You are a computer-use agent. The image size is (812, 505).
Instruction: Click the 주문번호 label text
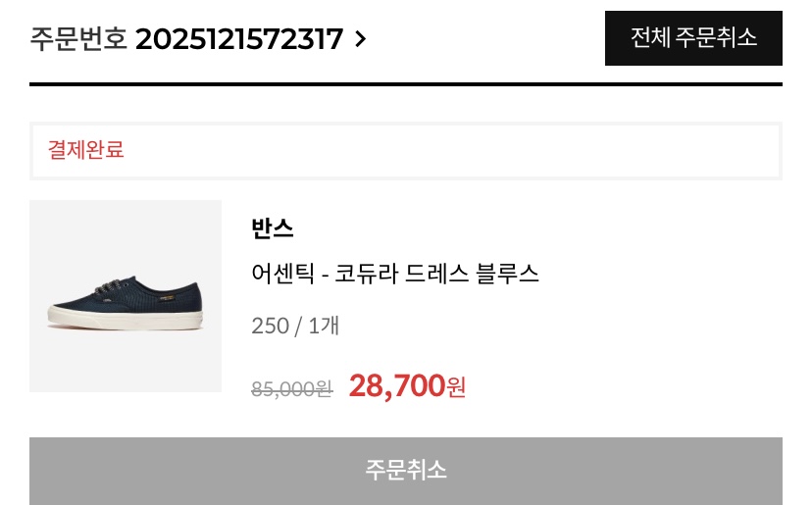[x=78, y=39]
